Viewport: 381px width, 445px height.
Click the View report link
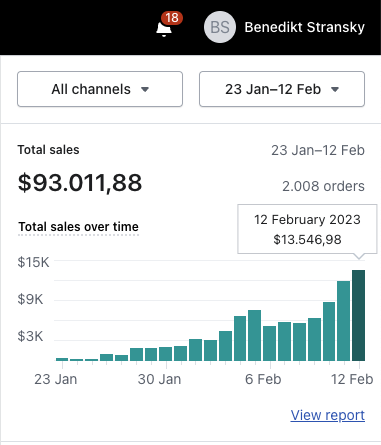click(328, 415)
